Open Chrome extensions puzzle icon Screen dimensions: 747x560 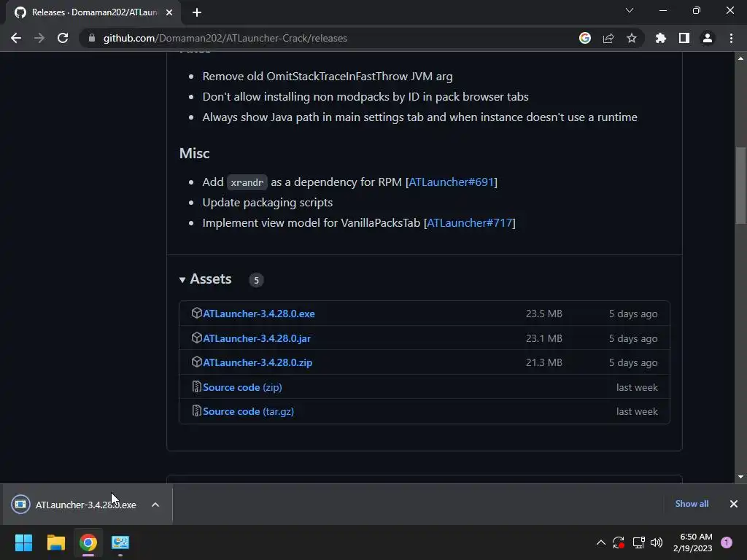(x=661, y=38)
